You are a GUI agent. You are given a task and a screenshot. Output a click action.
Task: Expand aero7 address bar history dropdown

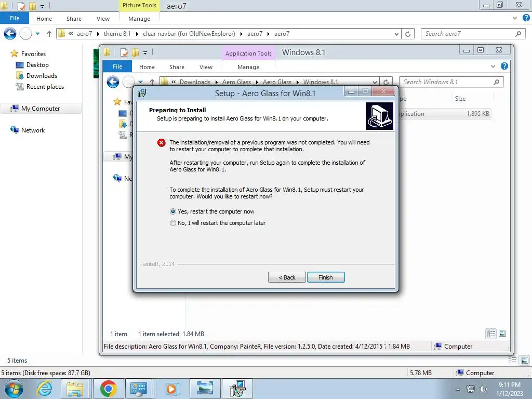(x=396, y=34)
